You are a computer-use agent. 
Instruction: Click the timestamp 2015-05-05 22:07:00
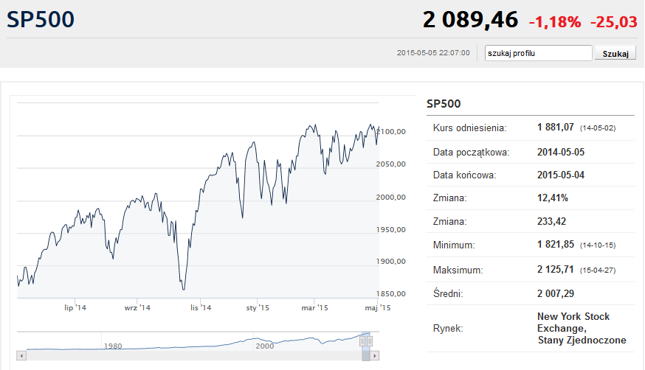(x=433, y=53)
